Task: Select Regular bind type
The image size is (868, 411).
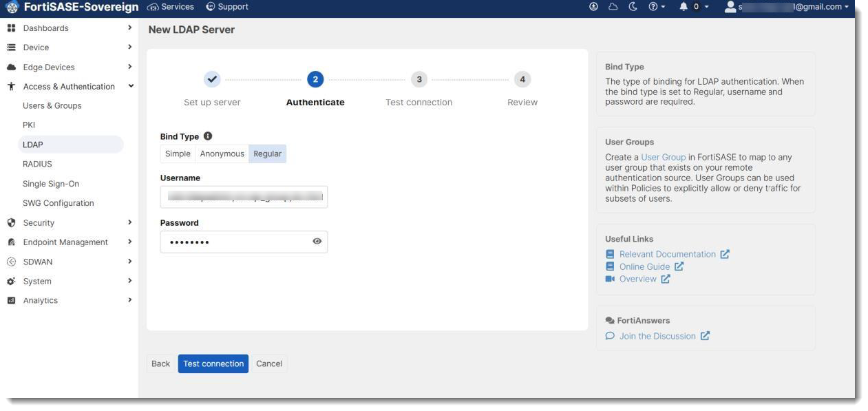Action: click(x=267, y=154)
